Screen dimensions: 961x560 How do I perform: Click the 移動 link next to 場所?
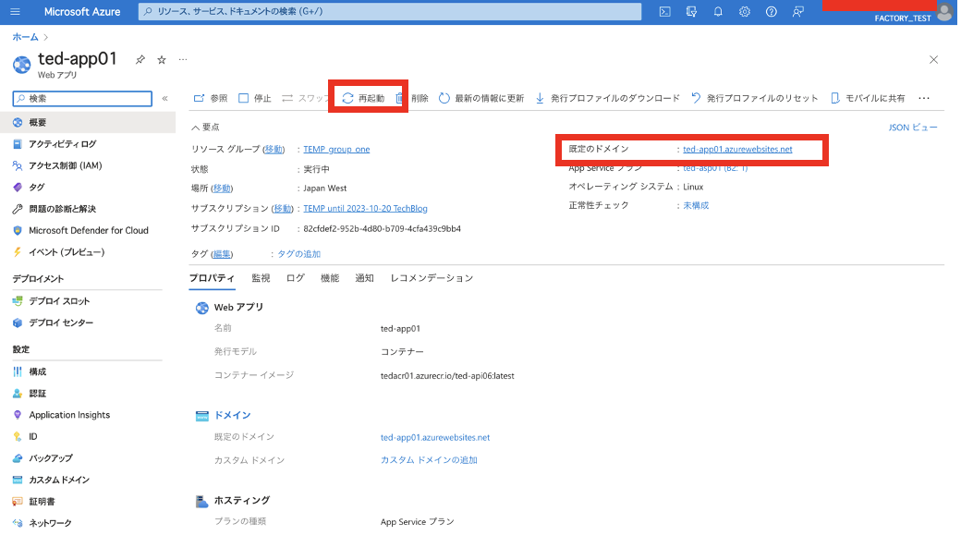[x=222, y=189]
